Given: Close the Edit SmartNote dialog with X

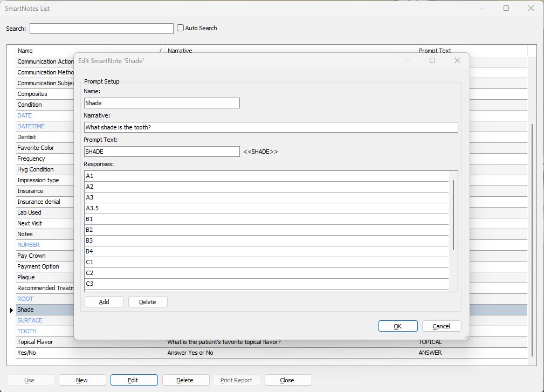Looking at the screenshot, I should coord(457,61).
